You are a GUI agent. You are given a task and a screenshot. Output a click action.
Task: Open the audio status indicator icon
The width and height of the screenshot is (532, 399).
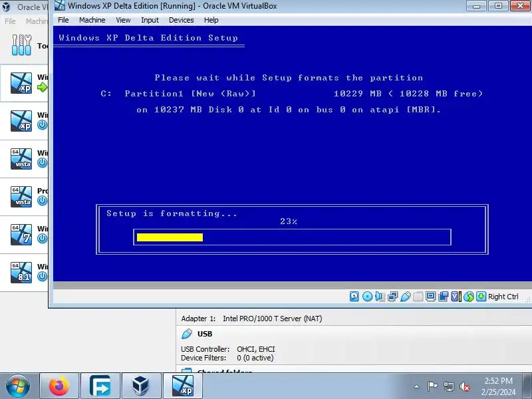coord(380,297)
